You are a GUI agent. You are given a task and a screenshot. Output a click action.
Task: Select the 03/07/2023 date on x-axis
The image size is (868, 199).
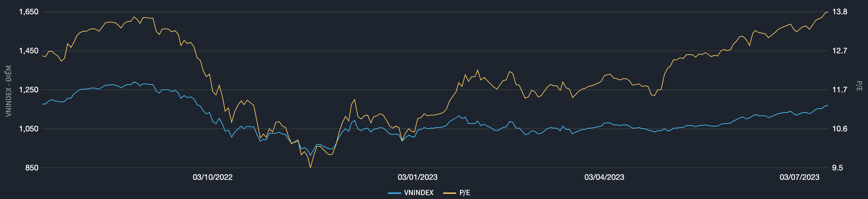799,177
